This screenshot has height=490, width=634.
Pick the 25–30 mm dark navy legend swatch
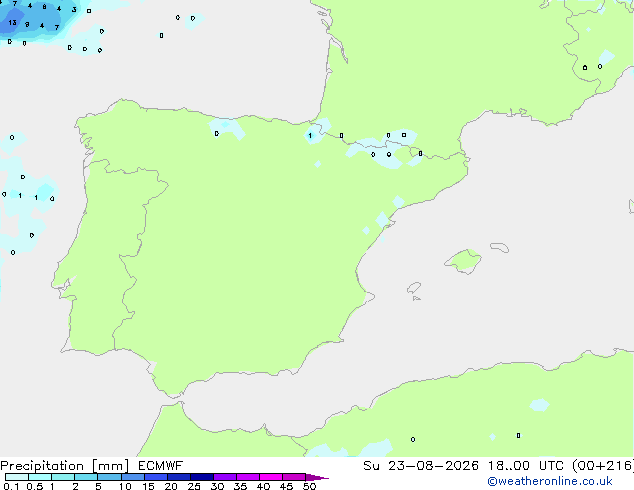coord(202,477)
